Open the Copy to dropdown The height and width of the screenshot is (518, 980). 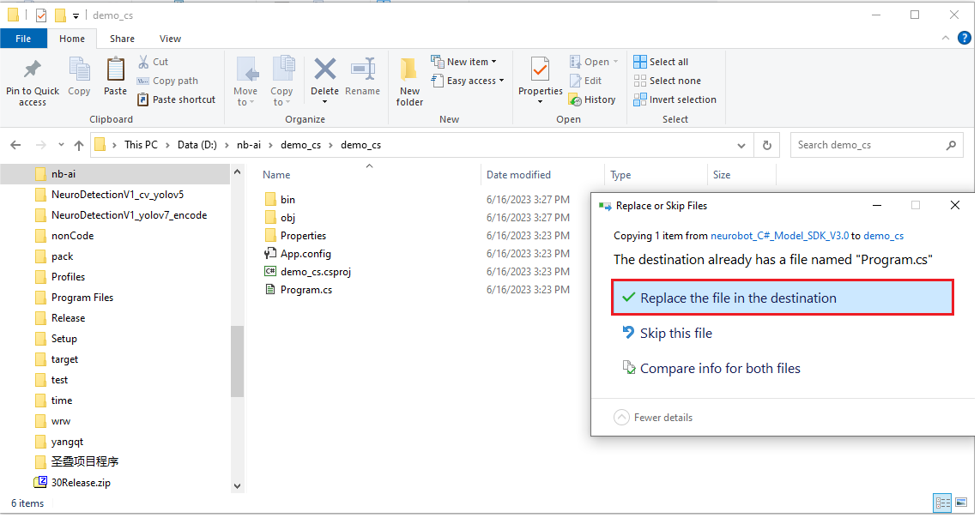281,81
